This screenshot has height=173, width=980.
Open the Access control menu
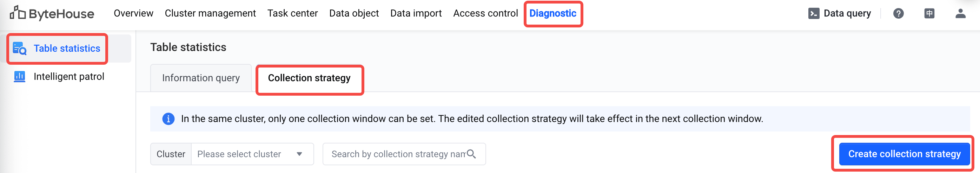[x=485, y=13]
